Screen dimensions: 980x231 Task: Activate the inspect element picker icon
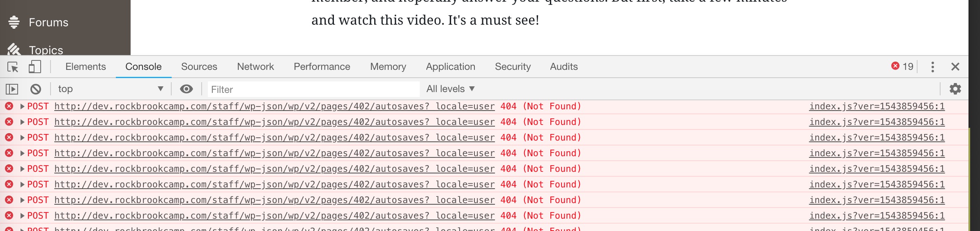[13, 67]
